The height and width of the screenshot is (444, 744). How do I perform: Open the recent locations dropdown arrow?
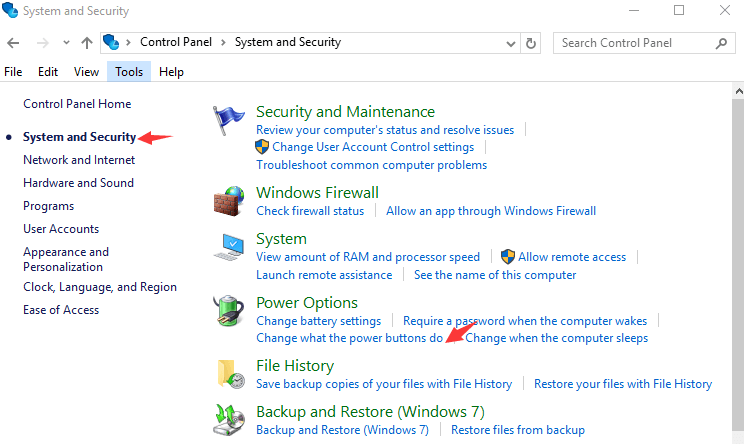pos(66,43)
